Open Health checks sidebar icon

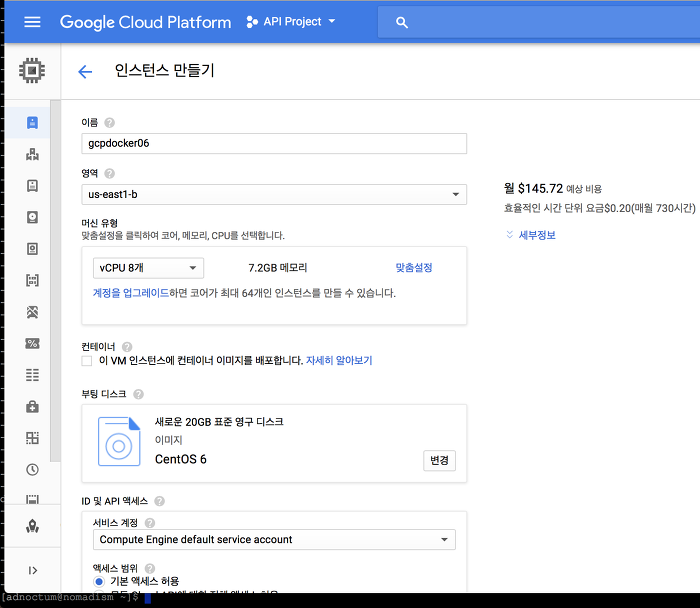(x=32, y=407)
